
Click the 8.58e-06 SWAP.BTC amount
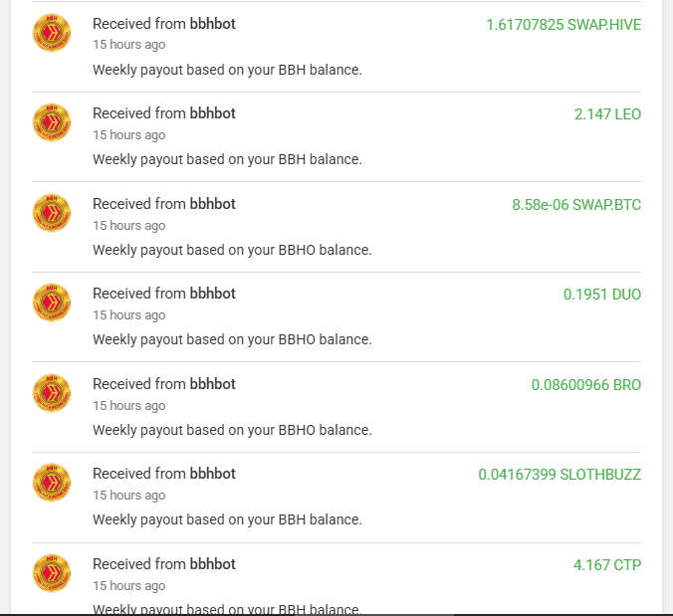point(576,205)
